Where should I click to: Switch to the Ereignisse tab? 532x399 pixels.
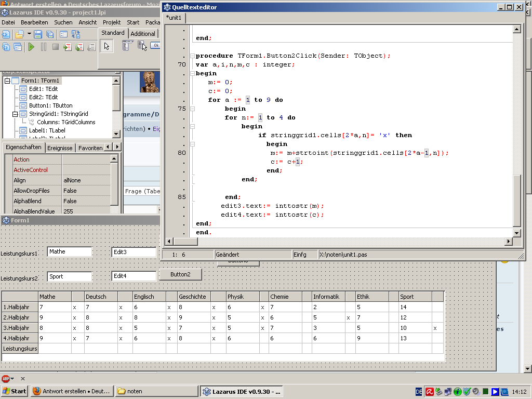pyautogui.click(x=60, y=148)
